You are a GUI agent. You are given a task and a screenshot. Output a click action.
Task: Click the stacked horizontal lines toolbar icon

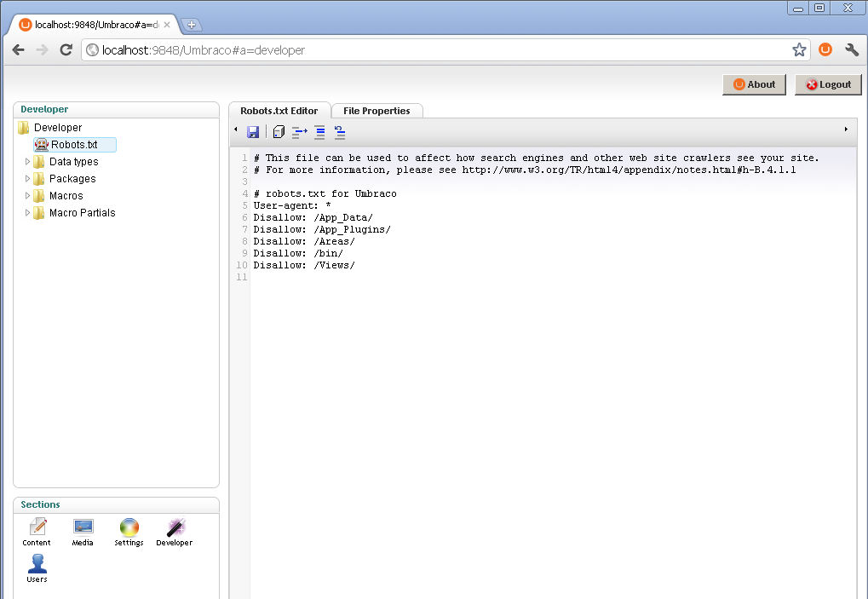point(319,132)
